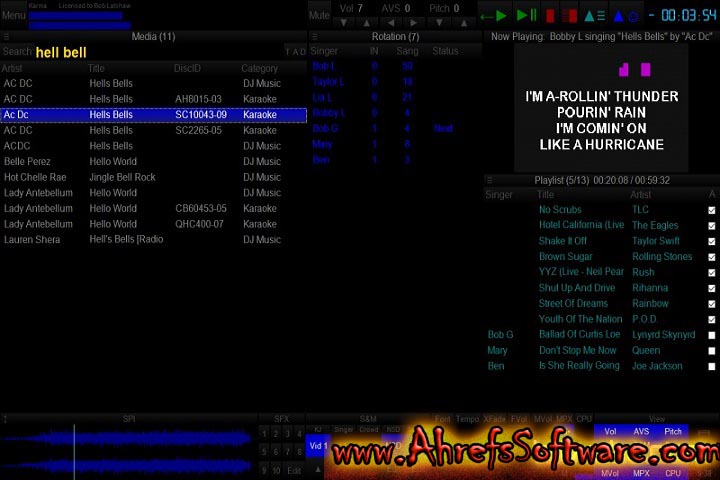Screen dimensions: 720x480
Task: Switch to the Font tab
Action: tap(443, 419)
